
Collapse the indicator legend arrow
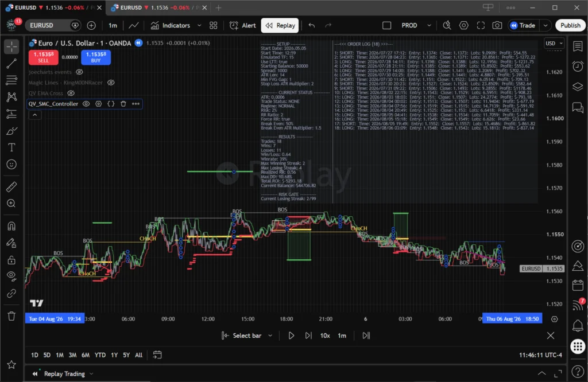[x=35, y=115]
